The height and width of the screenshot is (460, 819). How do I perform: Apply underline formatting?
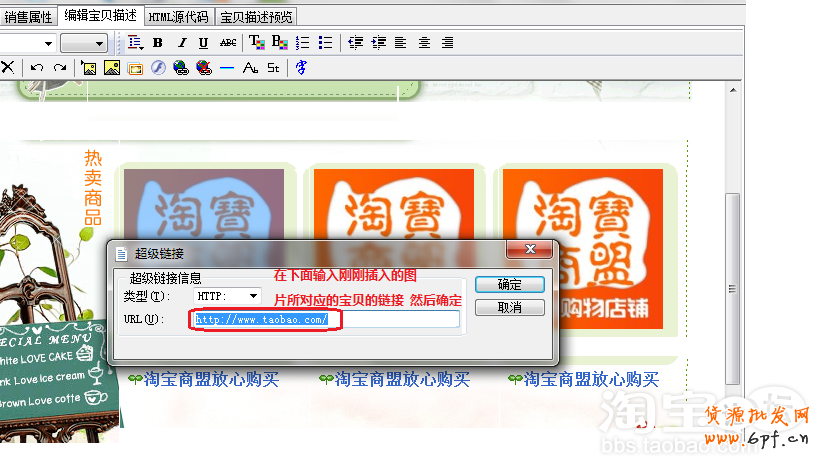[x=203, y=43]
